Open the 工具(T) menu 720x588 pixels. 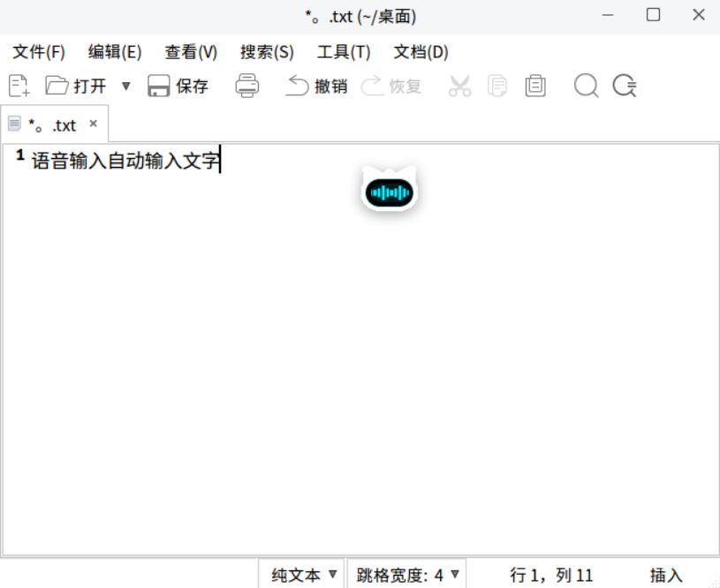click(344, 52)
